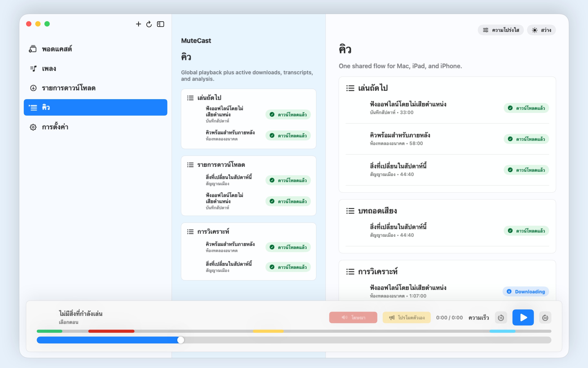Click list icon beside middle panel รายการดาวน์โหลด

(x=190, y=165)
